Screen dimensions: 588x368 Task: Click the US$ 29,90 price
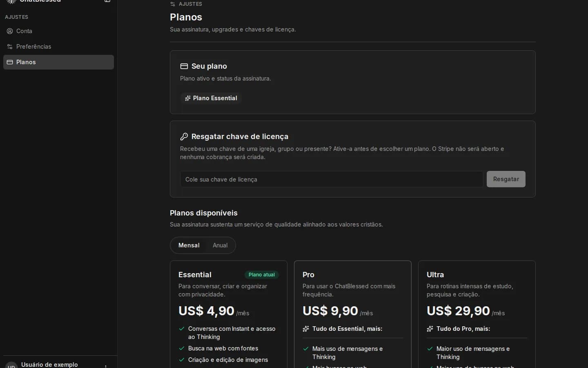(458, 311)
